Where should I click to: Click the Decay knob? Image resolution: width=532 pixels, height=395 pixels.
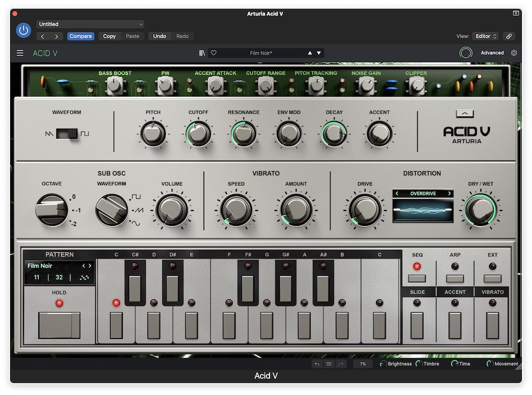tap(334, 134)
